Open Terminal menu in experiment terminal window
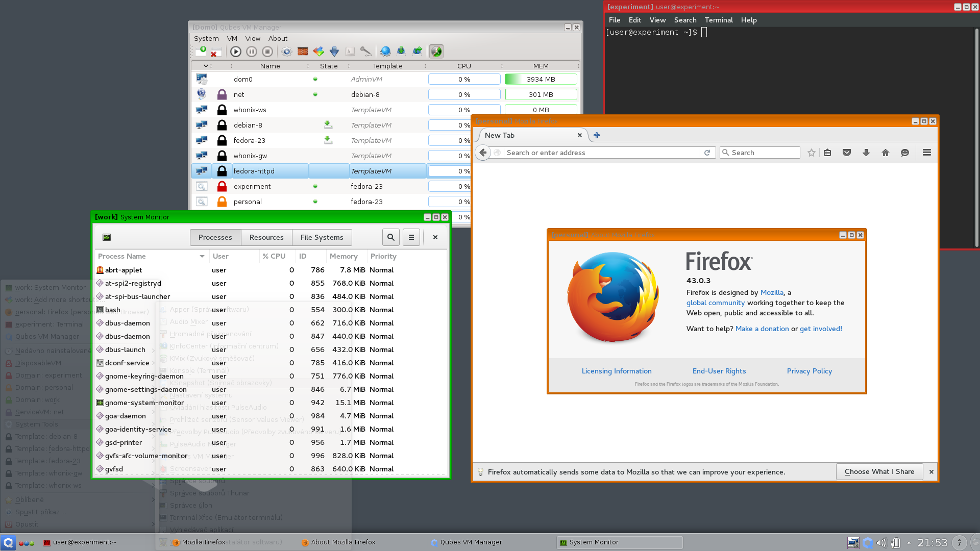Screen dimensions: 980x551 point(719,20)
